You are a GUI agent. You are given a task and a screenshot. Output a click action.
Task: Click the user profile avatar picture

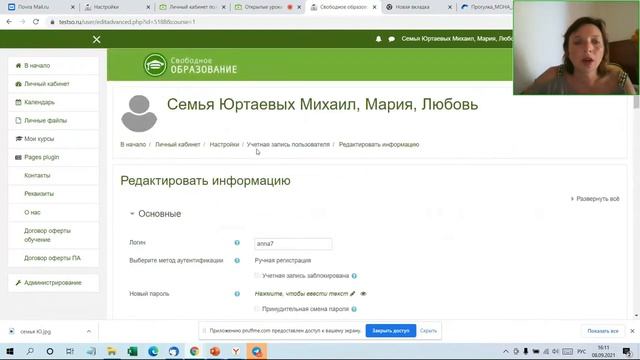click(139, 113)
